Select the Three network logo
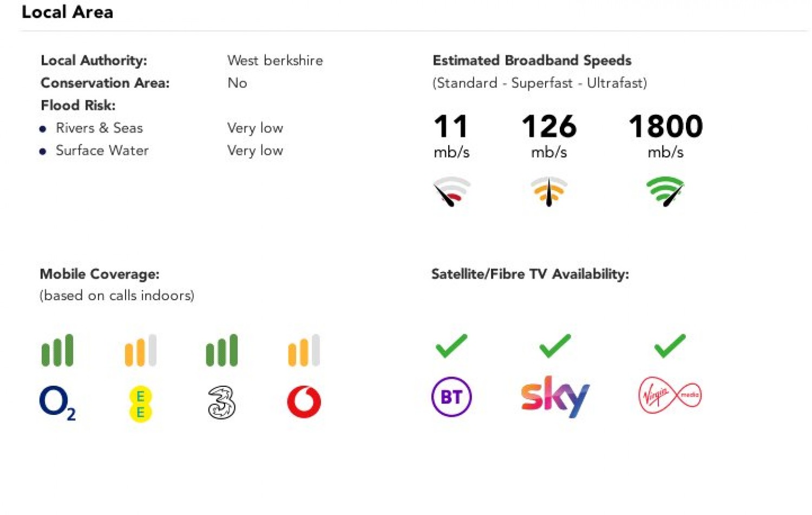The image size is (812, 515). [221, 402]
